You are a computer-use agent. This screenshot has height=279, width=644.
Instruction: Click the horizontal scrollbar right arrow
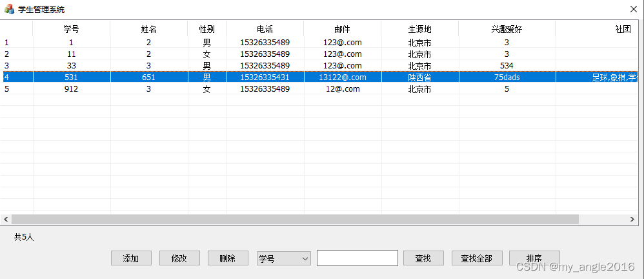click(x=632, y=220)
